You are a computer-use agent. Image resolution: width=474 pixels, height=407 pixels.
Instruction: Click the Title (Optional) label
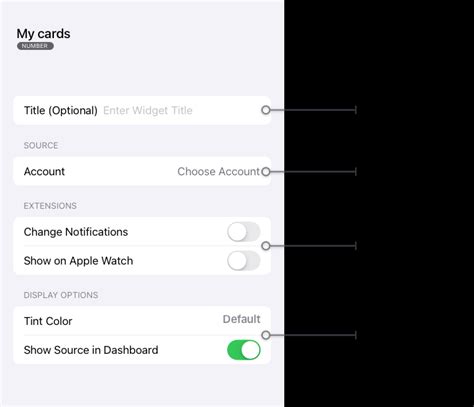[x=61, y=110]
